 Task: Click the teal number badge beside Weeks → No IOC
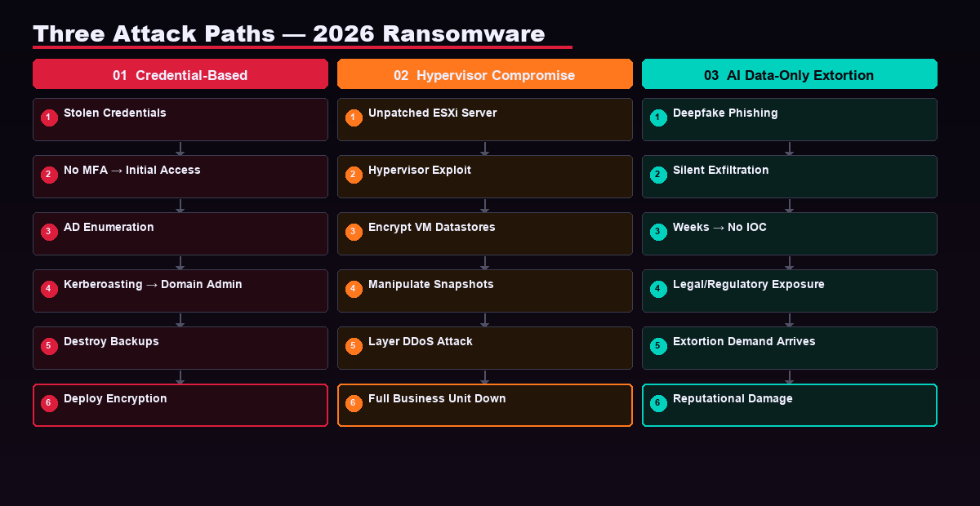[x=658, y=232]
